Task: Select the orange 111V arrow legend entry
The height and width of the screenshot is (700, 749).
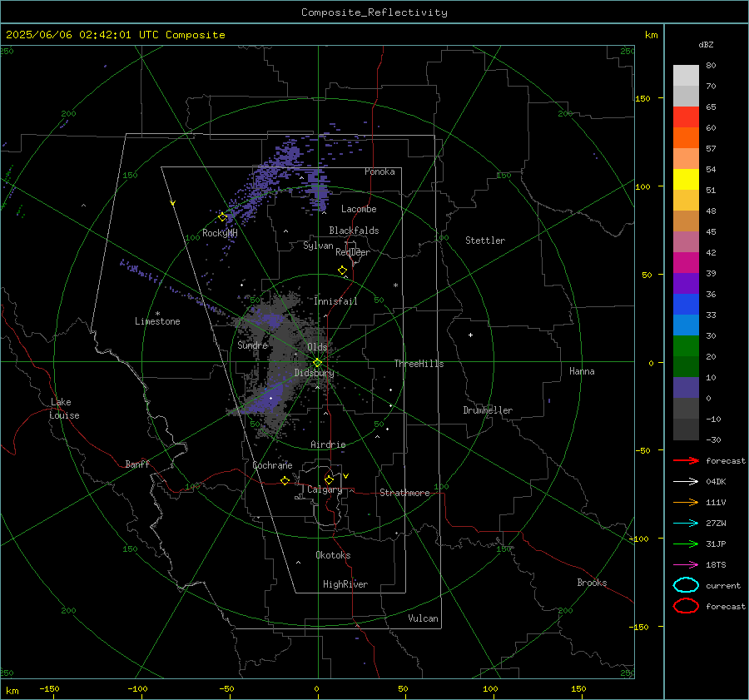Action: click(686, 502)
